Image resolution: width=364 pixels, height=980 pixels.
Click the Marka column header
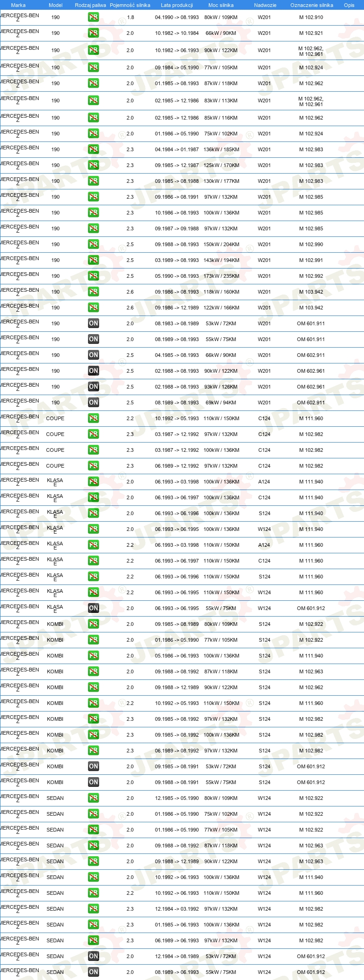[x=18, y=5]
